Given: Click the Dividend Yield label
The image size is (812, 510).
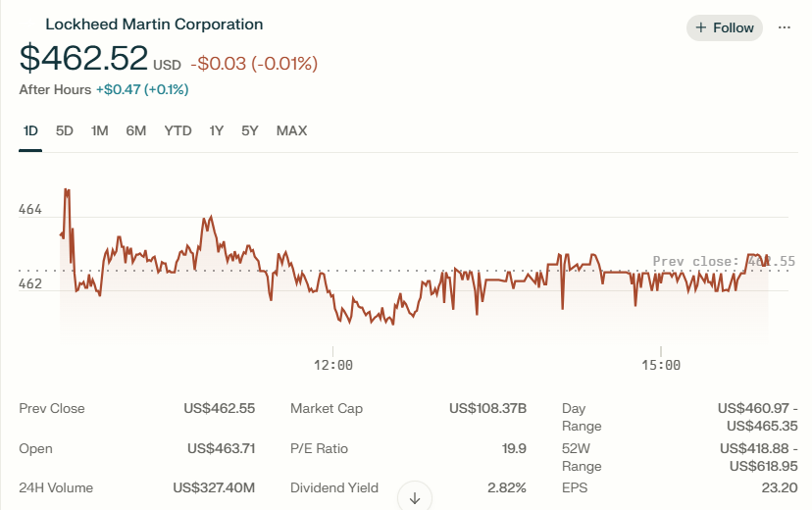Looking at the screenshot, I should (334, 487).
